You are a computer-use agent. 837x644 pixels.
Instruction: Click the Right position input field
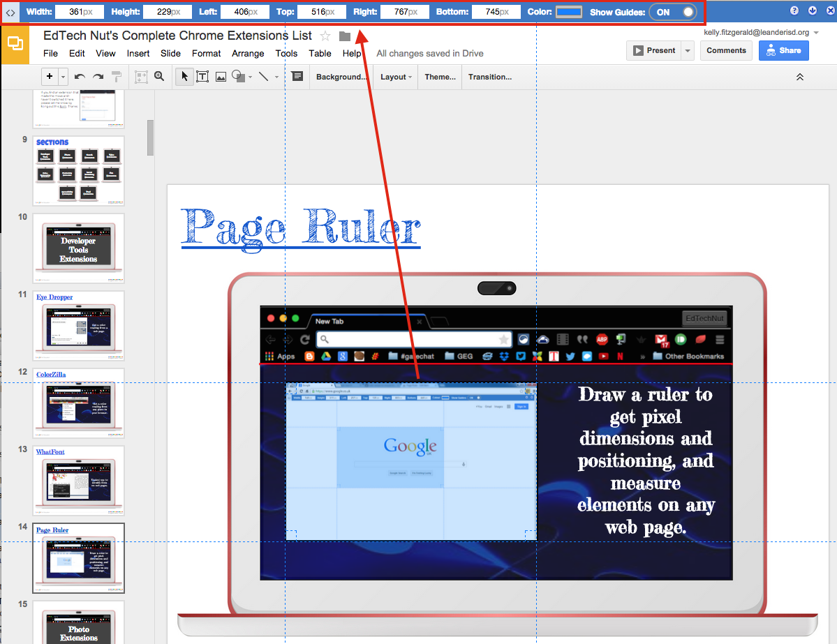click(405, 12)
